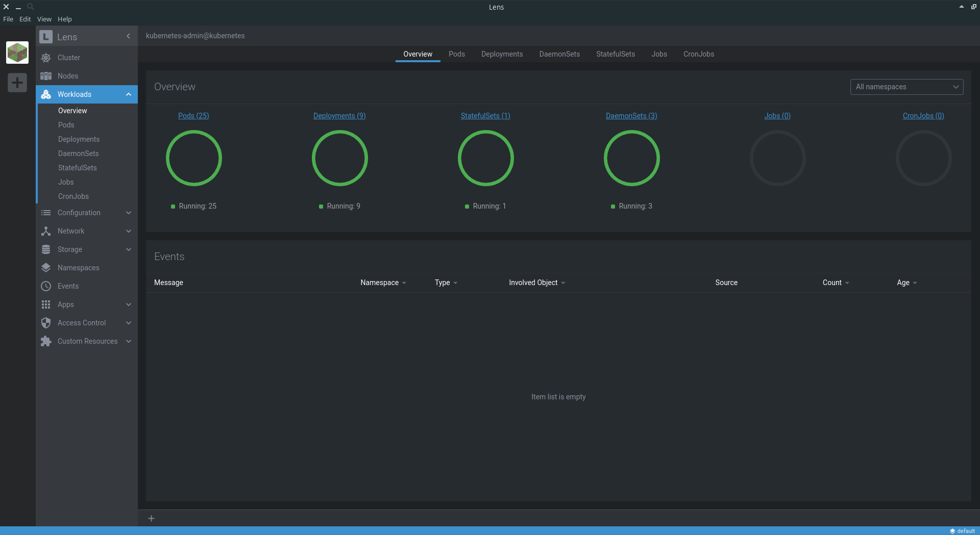This screenshot has width=980, height=535.
Task: Open the File menu
Action: click(8, 19)
